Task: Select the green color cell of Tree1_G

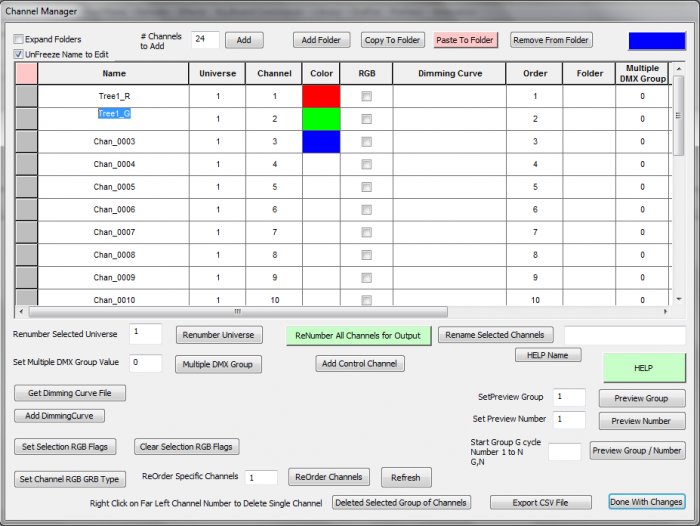Action: [x=321, y=119]
